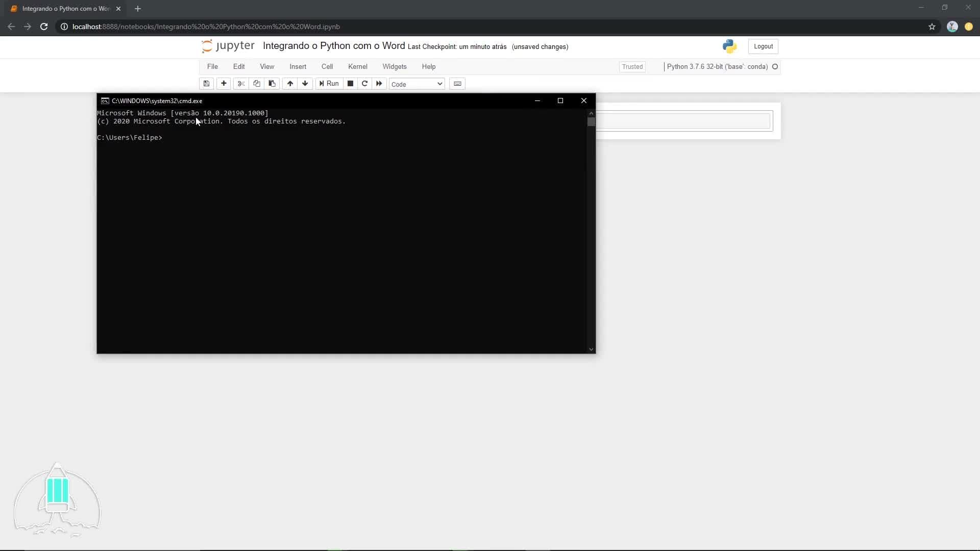Viewport: 980px width, 551px height.
Task: Click the Last Checkpoint status text
Action: point(457,47)
